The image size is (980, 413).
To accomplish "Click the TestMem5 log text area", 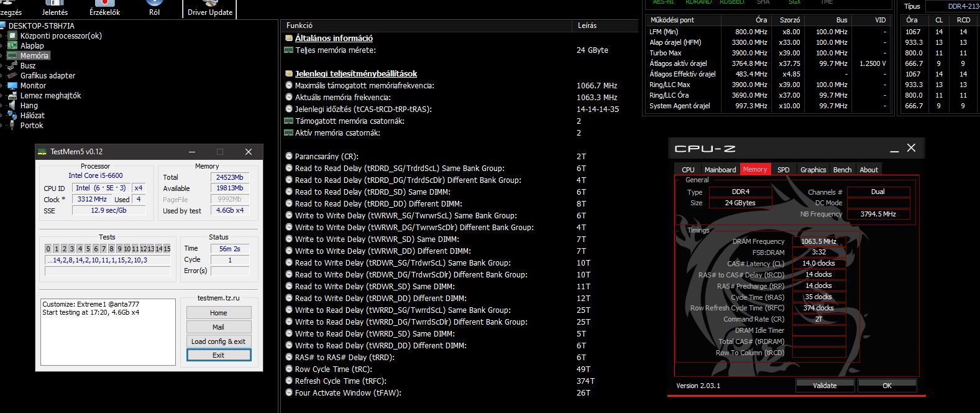I will 108,332.
